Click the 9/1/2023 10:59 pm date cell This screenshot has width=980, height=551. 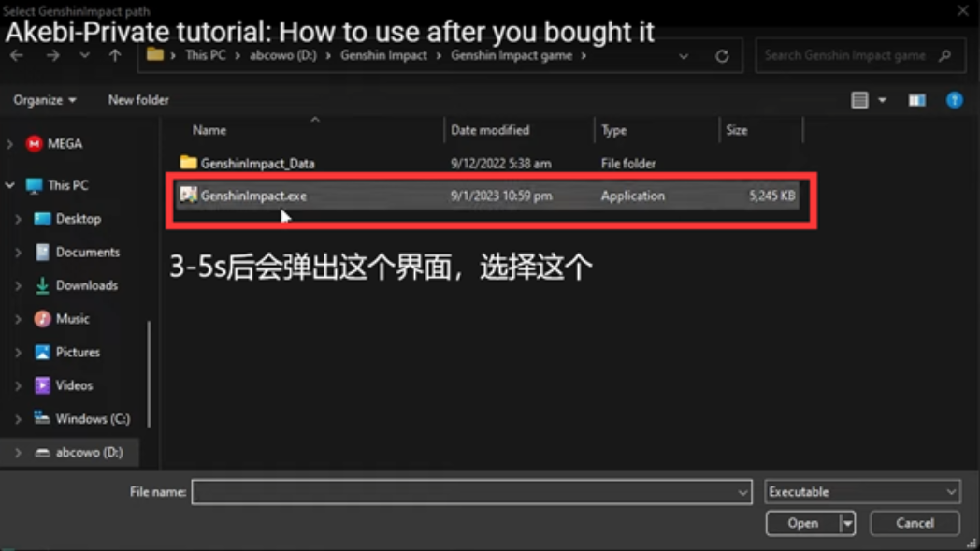tap(501, 196)
